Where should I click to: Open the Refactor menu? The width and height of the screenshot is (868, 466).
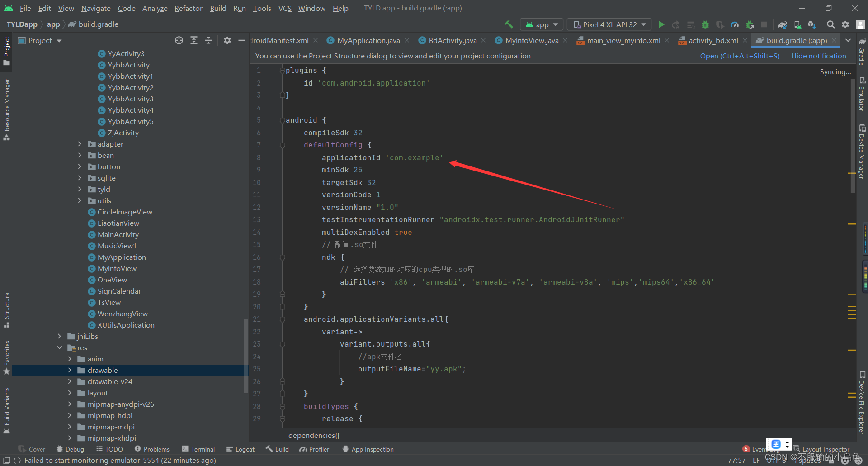188,8
